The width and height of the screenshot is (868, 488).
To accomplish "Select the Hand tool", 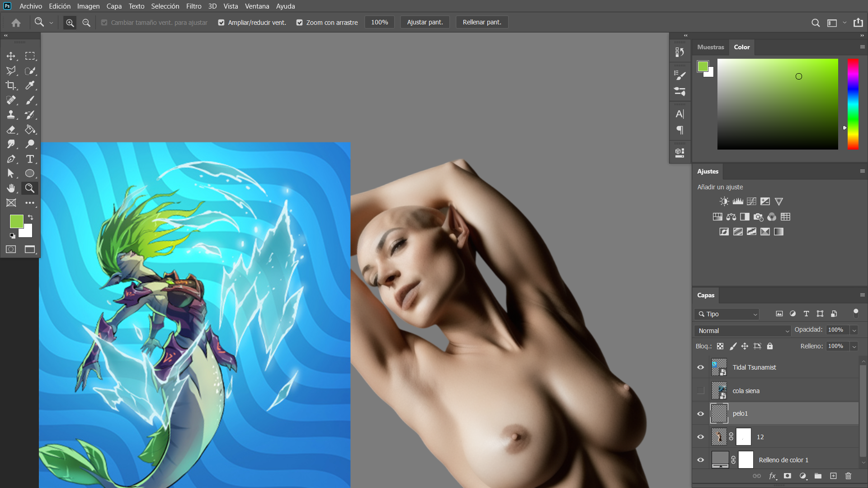I will click(x=11, y=188).
